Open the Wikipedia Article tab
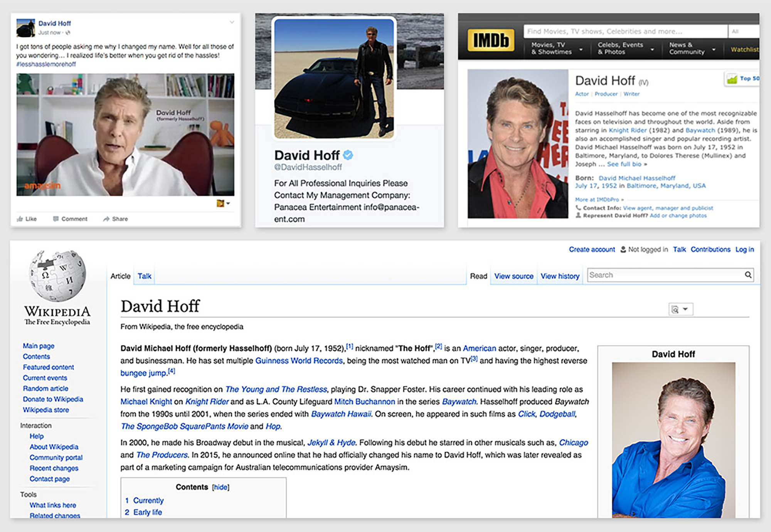771x532 pixels. tap(120, 276)
